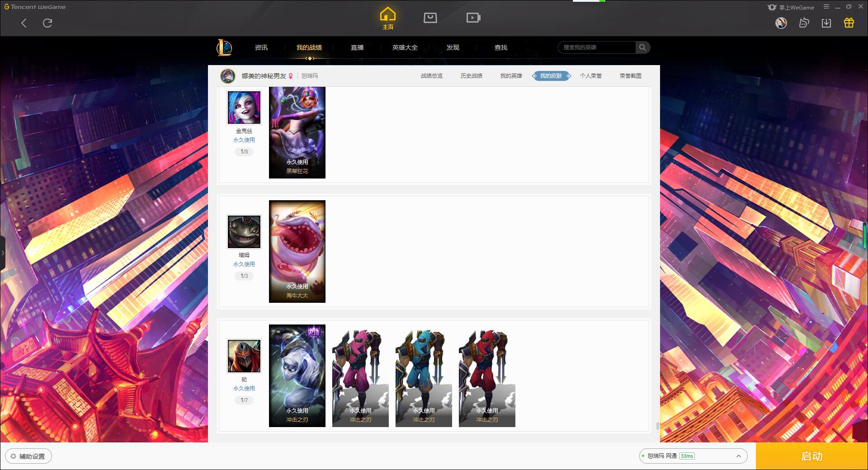Screen dimensions: 868x470
Task: Click the Tencent WeGame logo
Action: pyautogui.click(x=35, y=7)
